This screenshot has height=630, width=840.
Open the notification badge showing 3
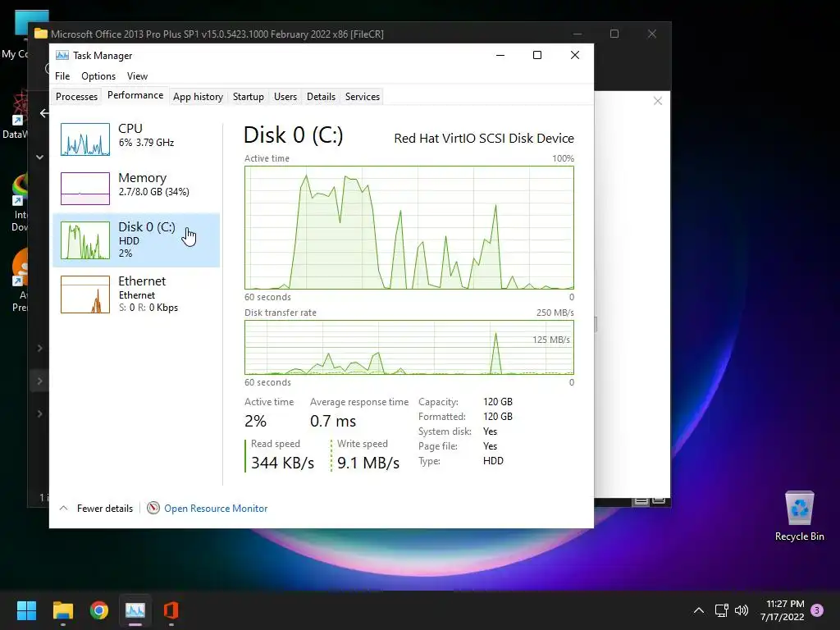pos(817,610)
